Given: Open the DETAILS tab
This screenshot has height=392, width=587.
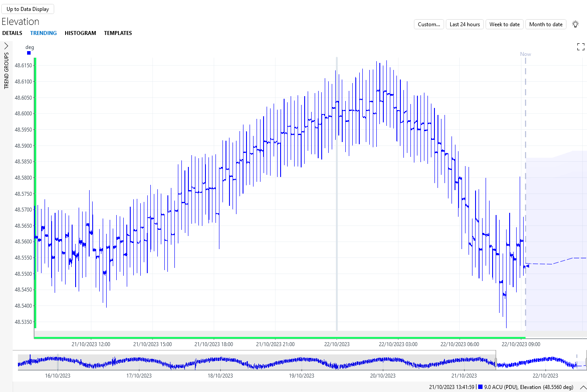Looking at the screenshot, I should coord(12,33).
